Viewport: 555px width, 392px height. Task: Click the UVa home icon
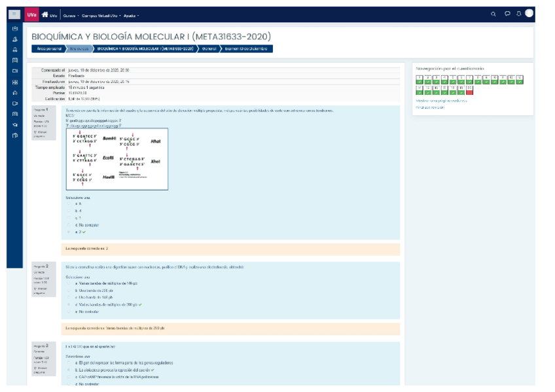click(45, 14)
